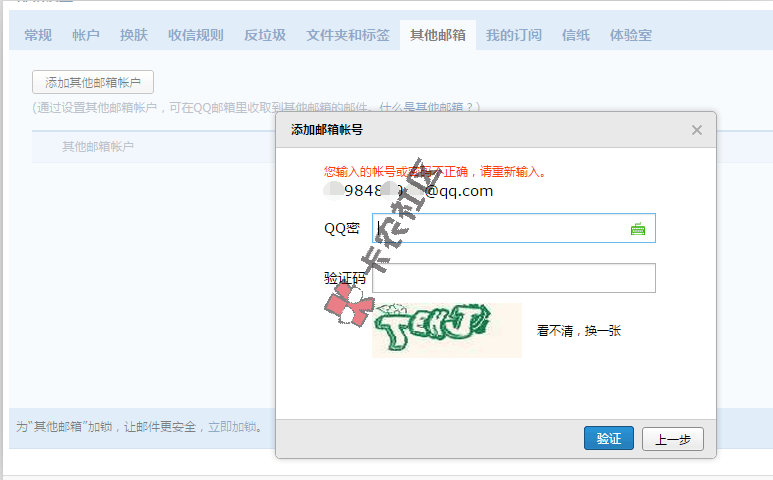The height and width of the screenshot is (480, 773).
Task: Click the red error message 您输入的帐号或密码不正确
Action: 435,171
